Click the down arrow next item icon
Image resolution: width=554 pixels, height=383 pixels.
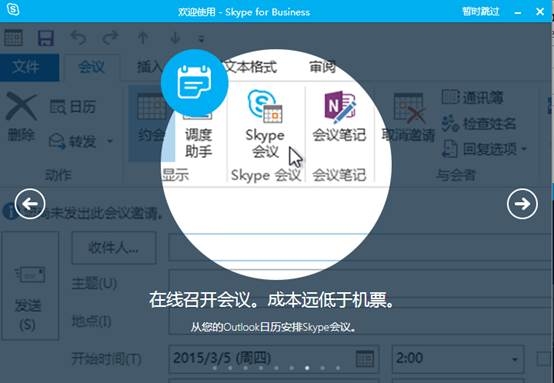point(175,38)
